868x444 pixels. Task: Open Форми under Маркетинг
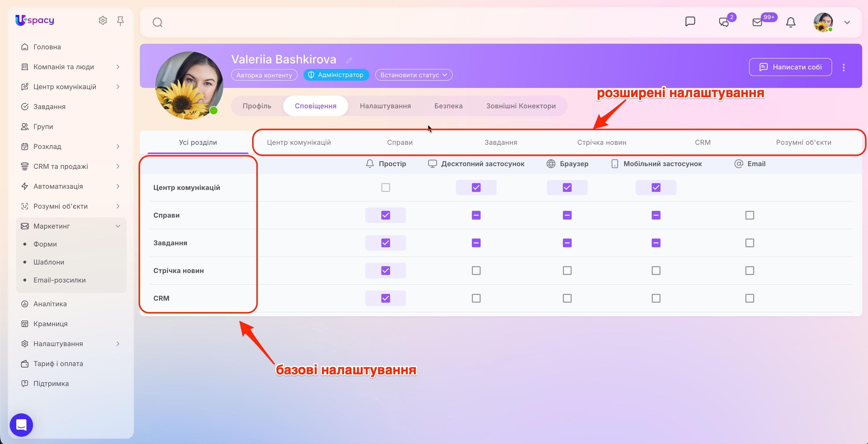click(45, 244)
